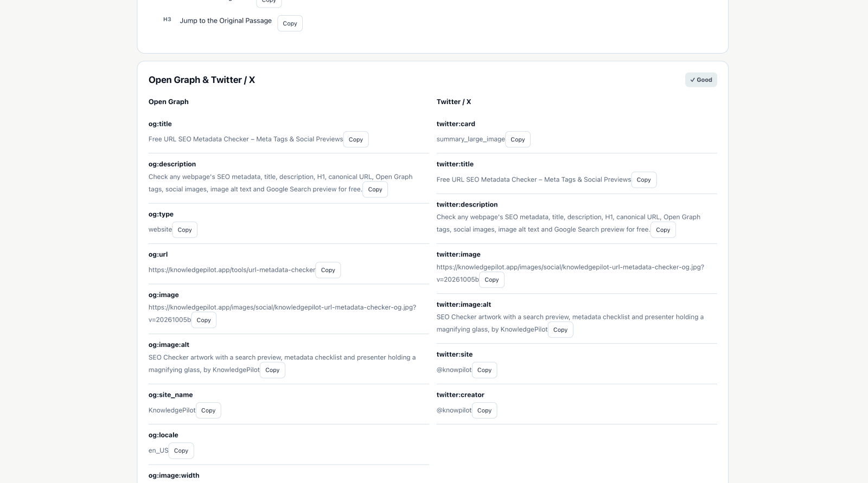Copy the og:locale en_US value
Screen dimensions: 868x483
tap(181, 450)
